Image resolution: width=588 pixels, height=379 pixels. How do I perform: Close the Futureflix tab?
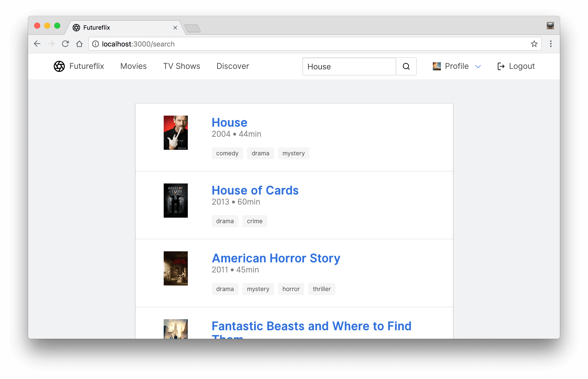pos(175,28)
